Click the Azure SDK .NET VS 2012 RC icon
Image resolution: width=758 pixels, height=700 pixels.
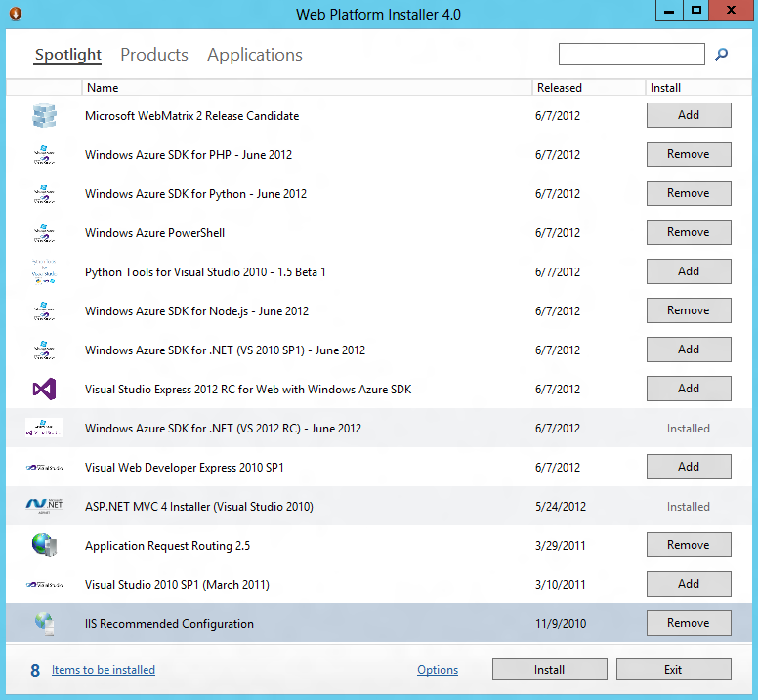(x=44, y=428)
